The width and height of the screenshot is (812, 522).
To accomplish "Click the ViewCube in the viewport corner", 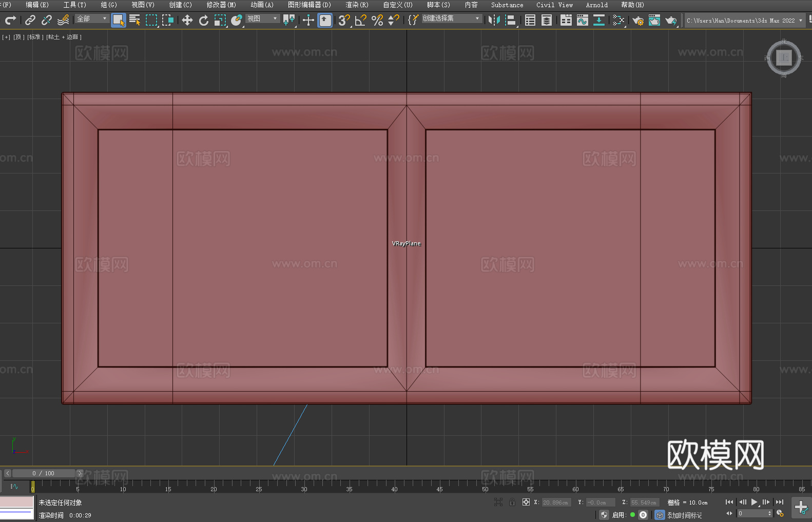I will pos(784,57).
